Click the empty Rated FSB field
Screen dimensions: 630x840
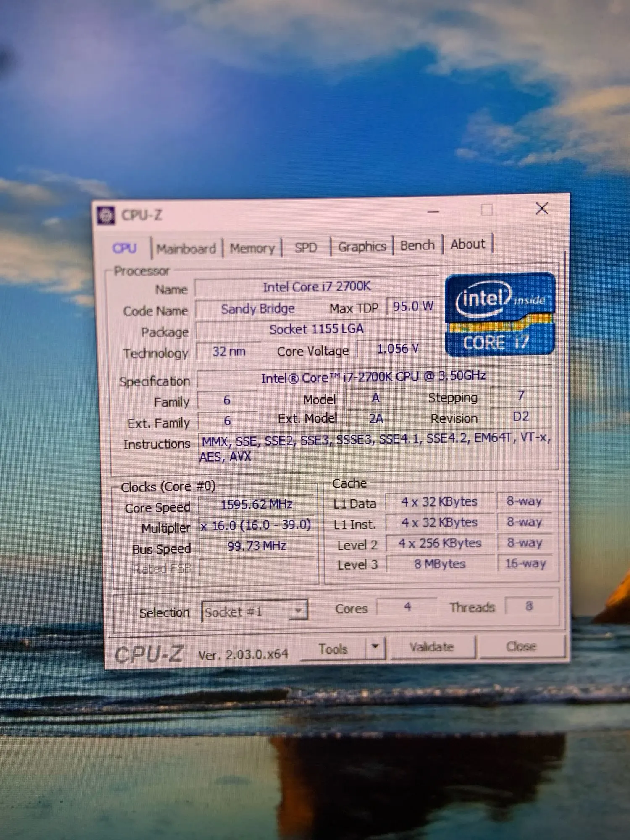(257, 567)
